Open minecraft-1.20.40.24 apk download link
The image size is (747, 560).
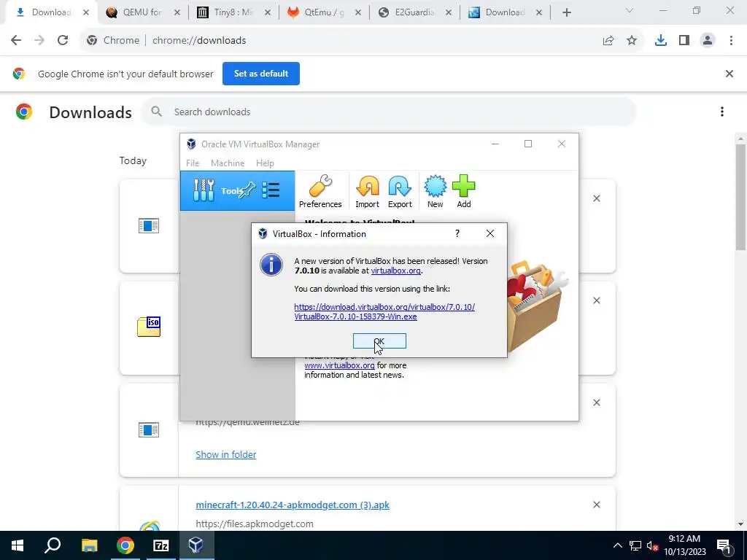[x=293, y=505]
